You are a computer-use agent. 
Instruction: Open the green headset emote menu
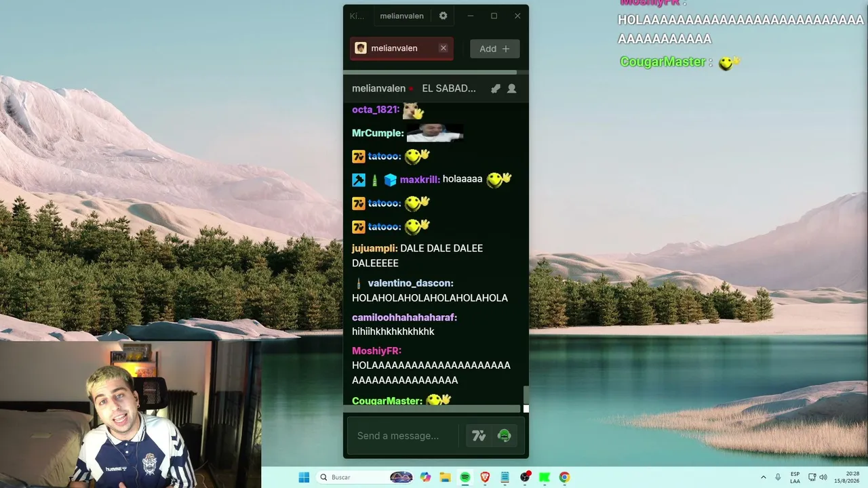pos(504,436)
